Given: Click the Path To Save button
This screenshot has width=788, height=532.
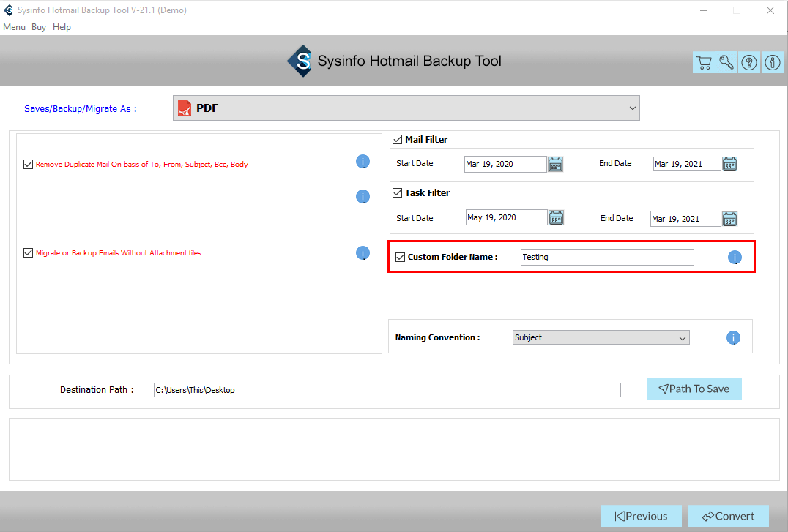Looking at the screenshot, I should 694,389.
